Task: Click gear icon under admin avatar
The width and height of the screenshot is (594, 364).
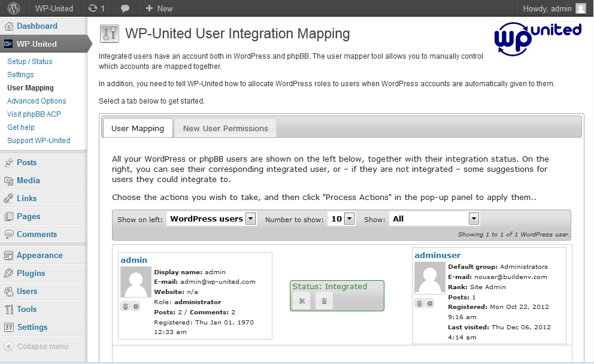Action: click(135, 306)
